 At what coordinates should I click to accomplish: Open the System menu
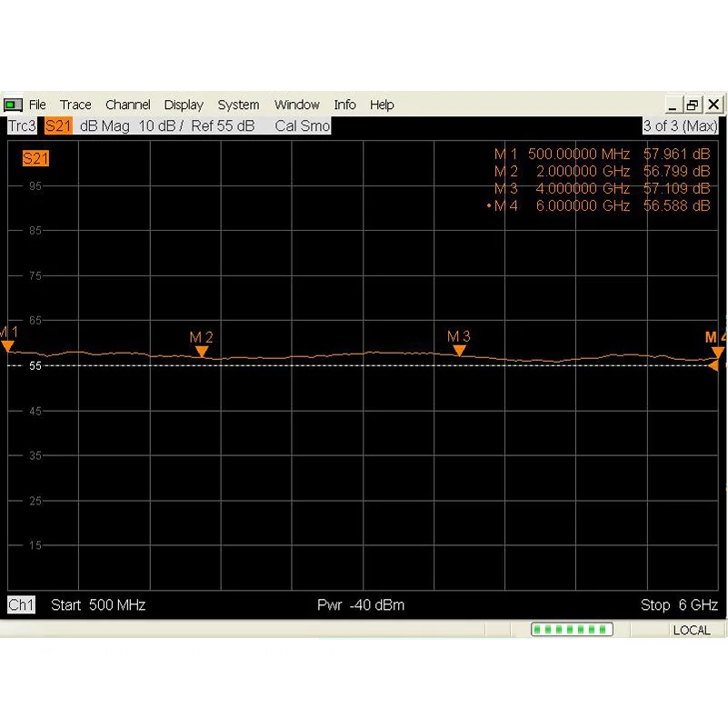pyautogui.click(x=238, y=105)
